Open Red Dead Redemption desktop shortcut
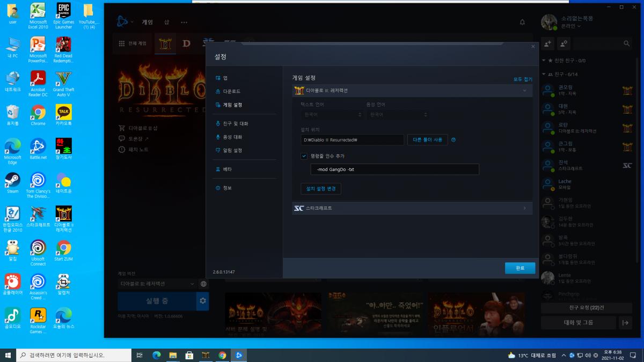 64,50
